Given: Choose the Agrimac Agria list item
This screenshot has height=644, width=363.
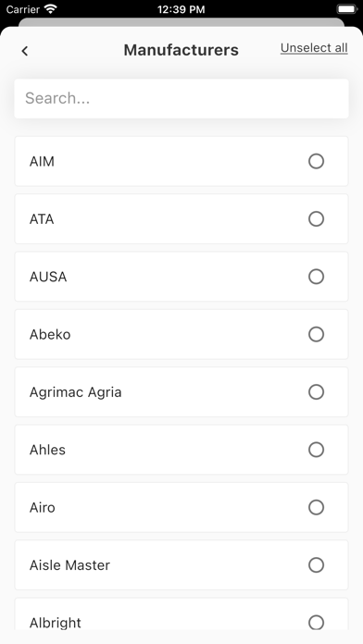Looking at the screenshot, I should click(181, 392).
